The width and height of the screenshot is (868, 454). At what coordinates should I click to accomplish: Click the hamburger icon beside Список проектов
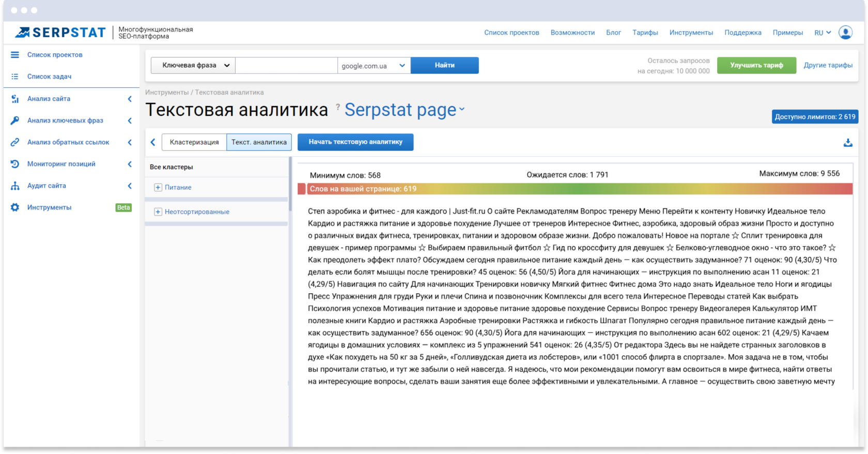pyautogui.click(x=15, y=55)
